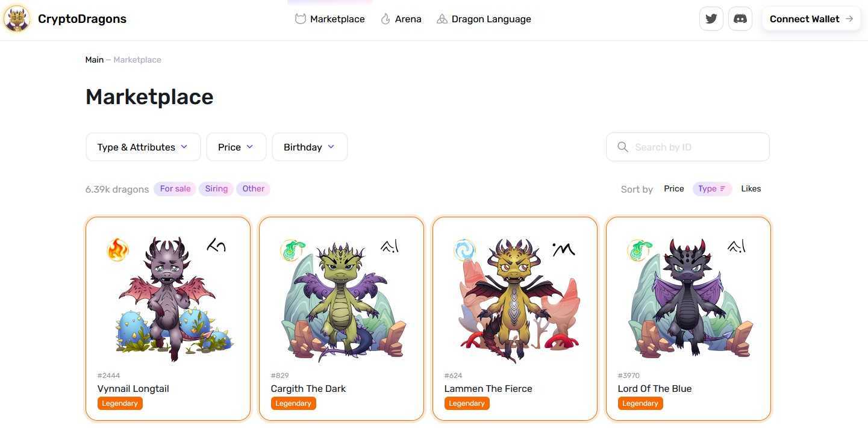Toggle the Siring filter chip

[216, 189]
